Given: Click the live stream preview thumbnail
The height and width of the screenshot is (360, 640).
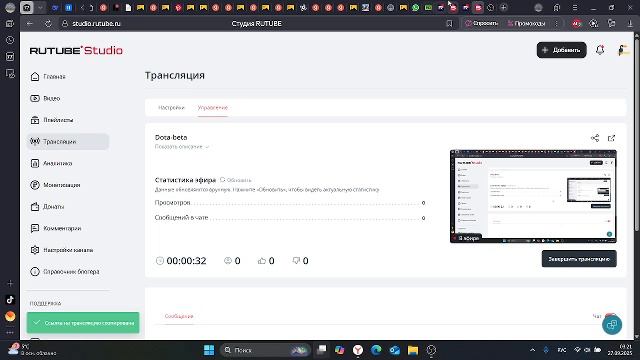Looking at the screenshot, I should coord(533,196).
